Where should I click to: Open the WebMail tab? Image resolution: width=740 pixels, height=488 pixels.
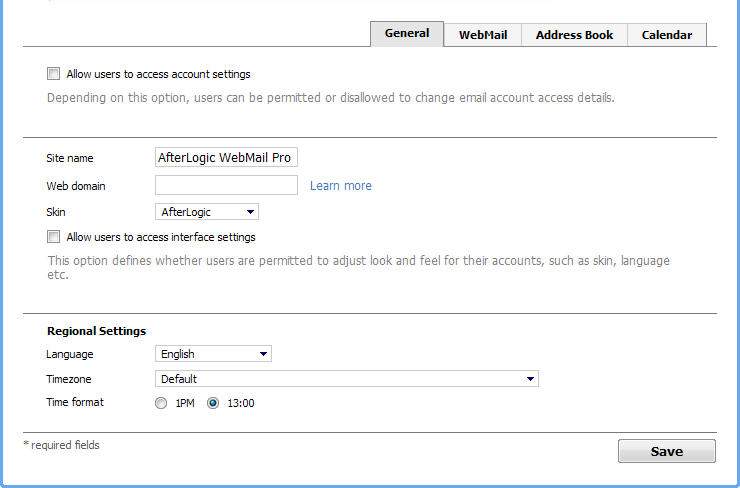coord(483,35)
